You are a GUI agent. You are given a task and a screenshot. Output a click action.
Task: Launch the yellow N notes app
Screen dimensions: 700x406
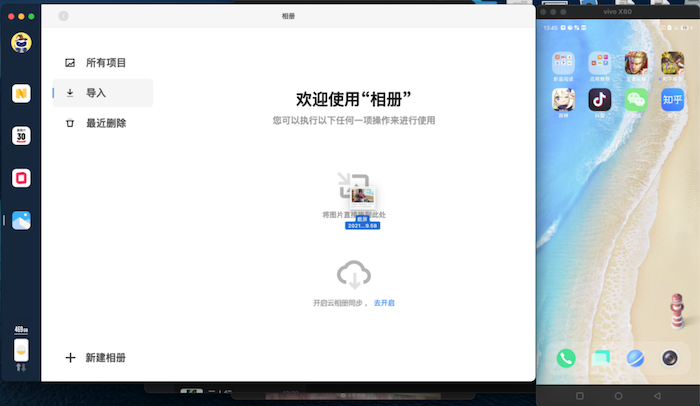tap(21, 93)
